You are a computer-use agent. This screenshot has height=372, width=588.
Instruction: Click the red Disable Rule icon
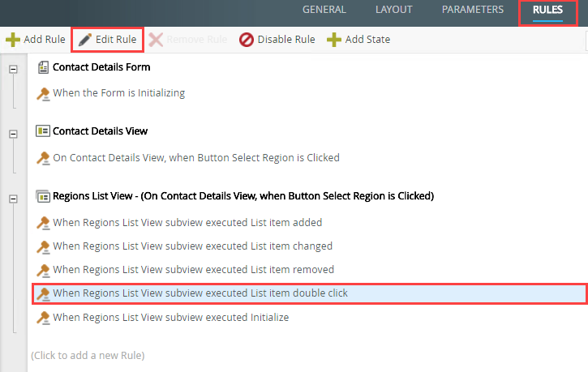pyautogui.click(x=247, y=39)
